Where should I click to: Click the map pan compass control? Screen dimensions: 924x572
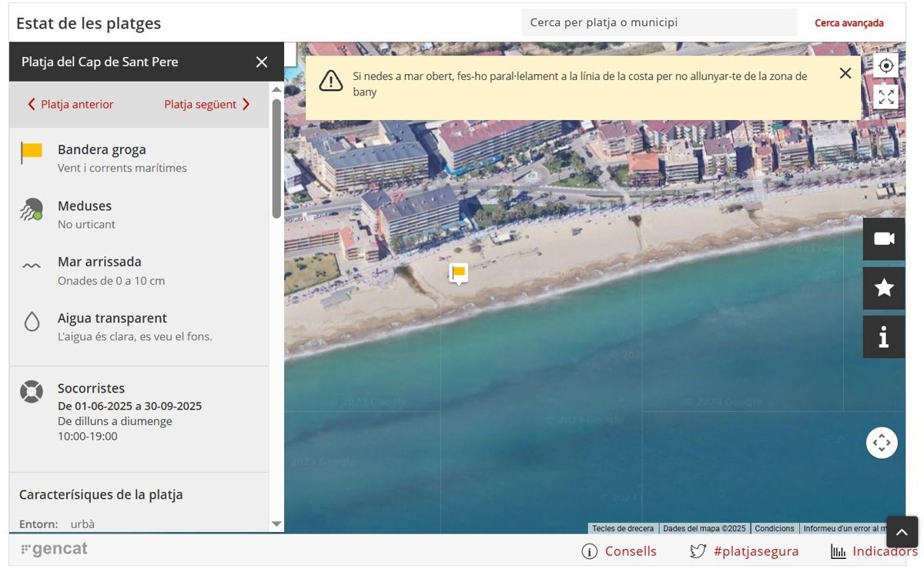882,443
